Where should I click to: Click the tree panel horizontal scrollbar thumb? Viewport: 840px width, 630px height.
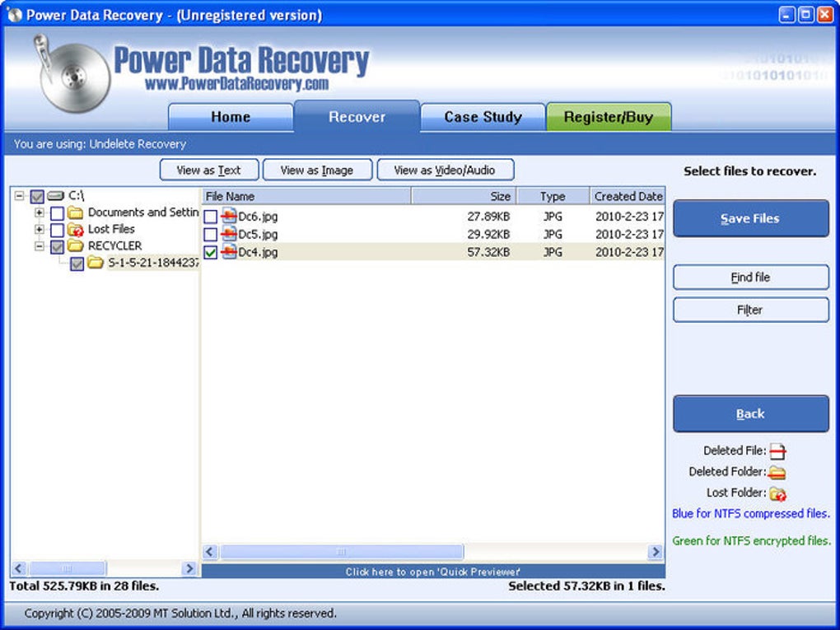(67, 568)
